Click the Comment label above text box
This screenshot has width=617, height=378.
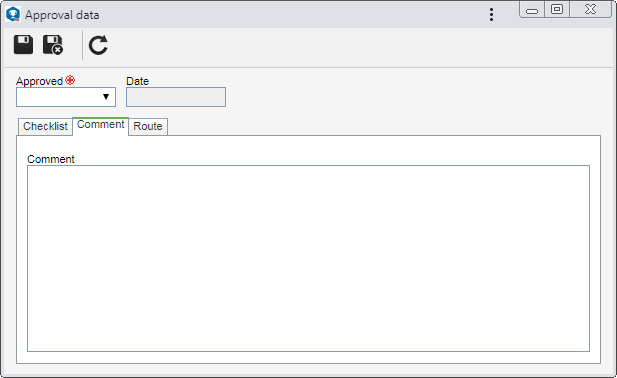pos(51,159)
